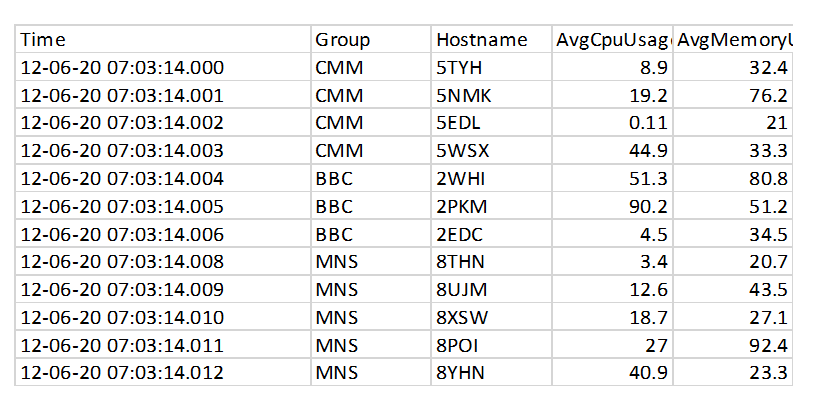The width and height of the screenshot is (814, 407).
Task: Click the MNS group cell beside 8POI
Action: pyautogui.click(x=371, y=345)
